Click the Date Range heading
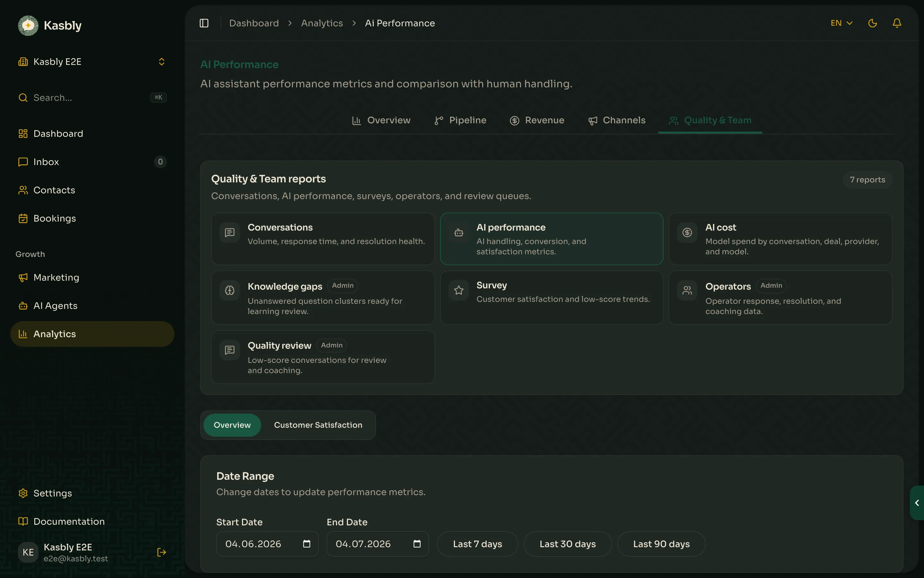Image resolution: width=924 pixels, height=578 pixels. pos(245,476)
